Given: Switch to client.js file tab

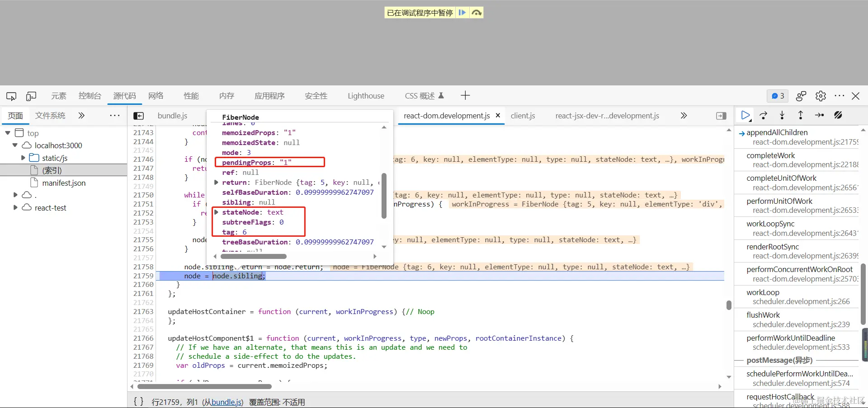Looking at the screenshot, I should 523,116.
